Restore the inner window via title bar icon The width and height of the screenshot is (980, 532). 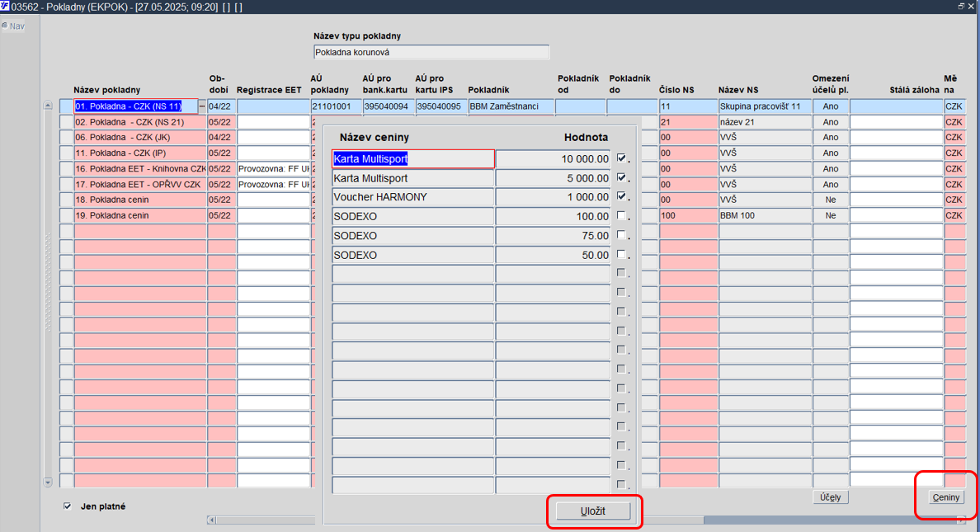click(x=961, y=6)
